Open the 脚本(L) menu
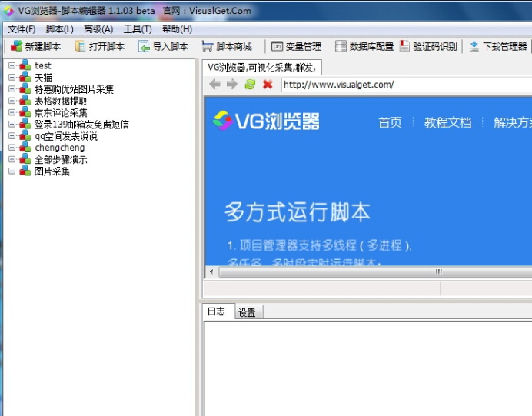Screen dimensions: 532x416 point(59,29)
